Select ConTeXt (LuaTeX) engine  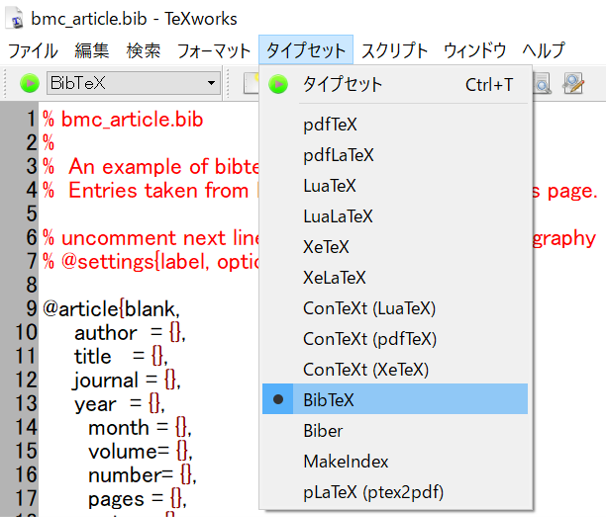(x=395, y=308)
